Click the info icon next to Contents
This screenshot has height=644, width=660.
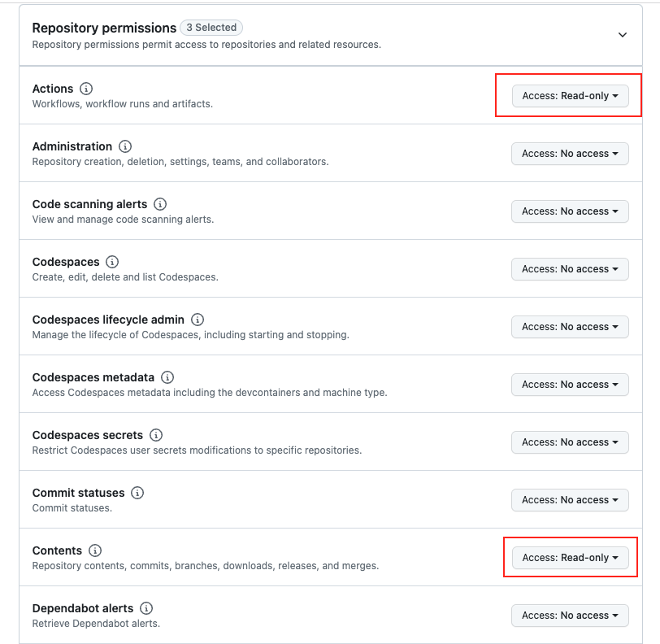tap(95, 550)
